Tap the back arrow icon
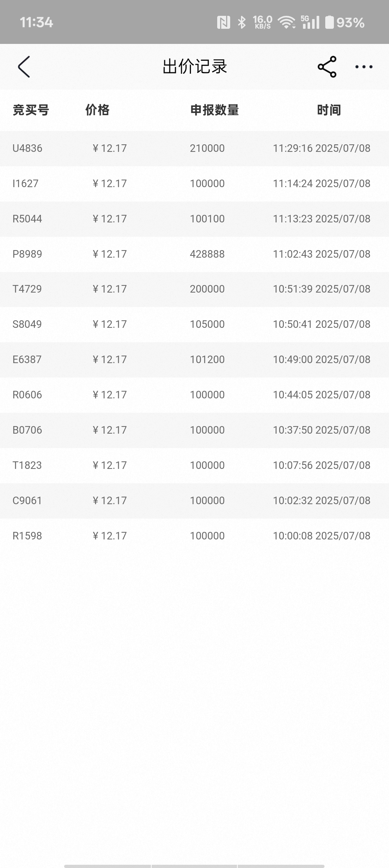389x868 pixels. [x=24, y=67]
